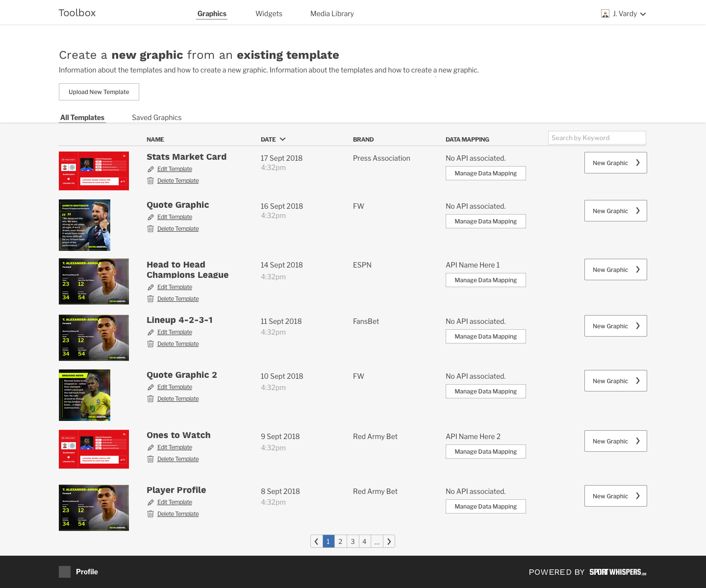This screenshot has width=706, height=588.
Task: Click pencil icon for Quote Graphic 2
Action: point(151,387)
